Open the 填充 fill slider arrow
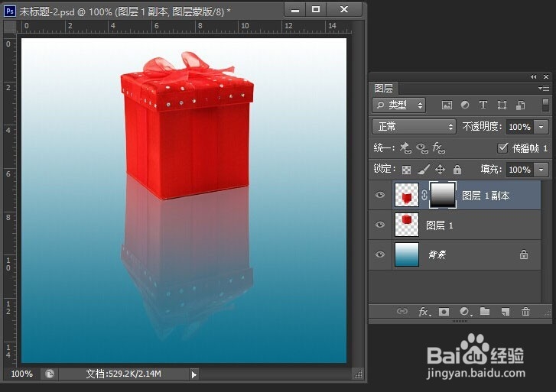This screenshot has height=392, width=556. point(541,170)
